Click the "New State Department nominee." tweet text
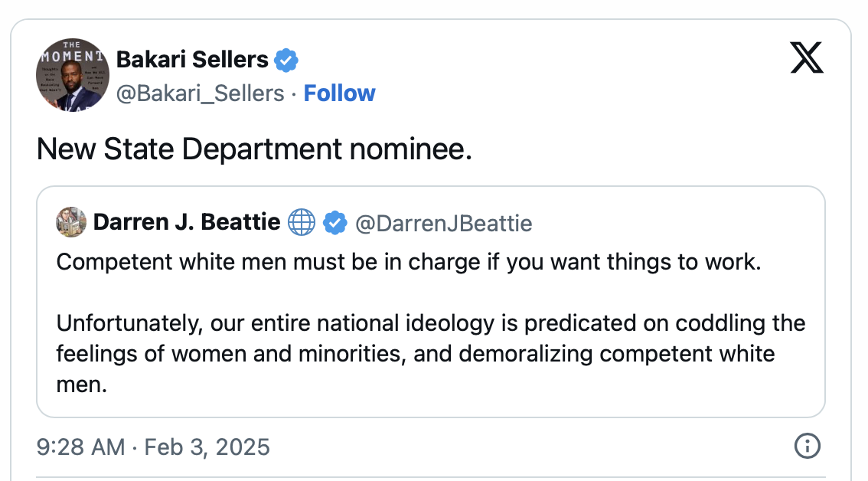 254,149
